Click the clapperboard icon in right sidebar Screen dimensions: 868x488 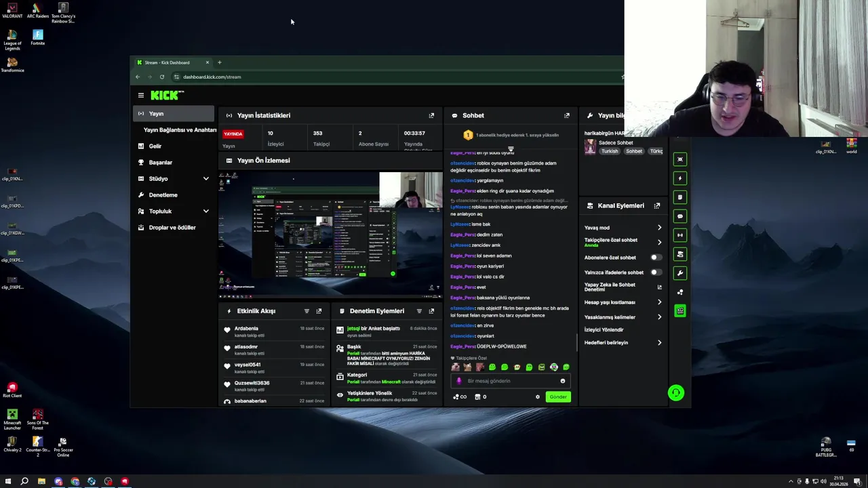click(680, 311)
